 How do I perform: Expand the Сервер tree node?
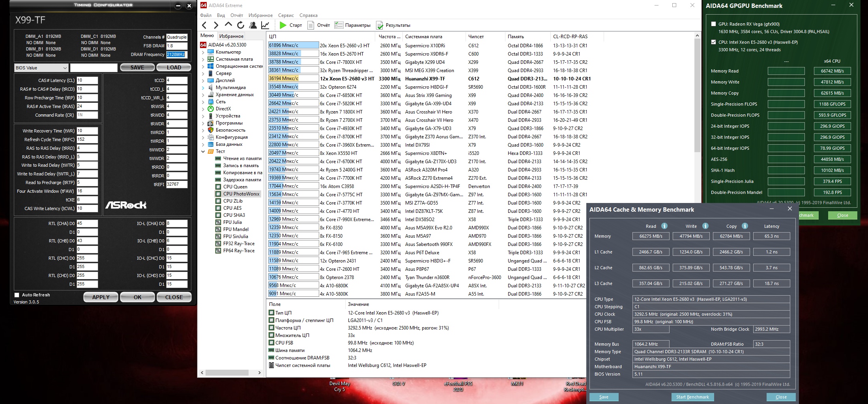point(203,73)
